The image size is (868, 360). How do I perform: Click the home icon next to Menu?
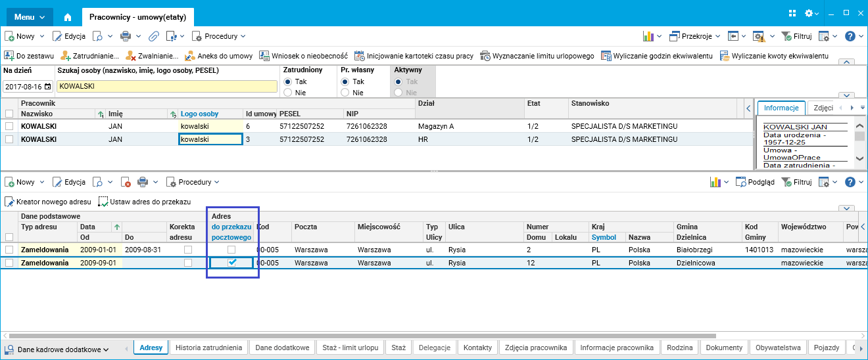tap(67, 17)
